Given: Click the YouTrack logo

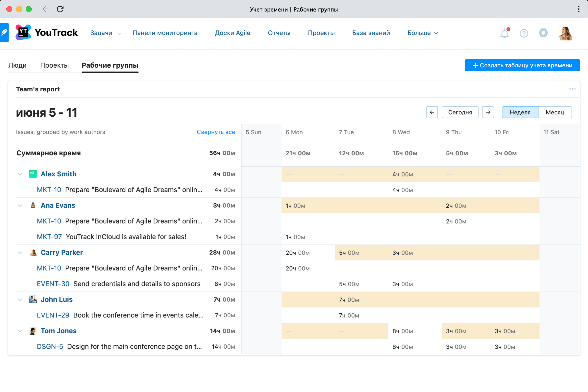Looking at the screenshot, I should pyautogui.click(x=47, y=33).
